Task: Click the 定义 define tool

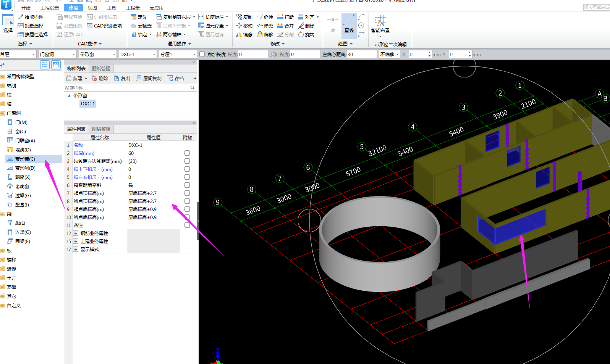Action: click(x=139, y=17)
